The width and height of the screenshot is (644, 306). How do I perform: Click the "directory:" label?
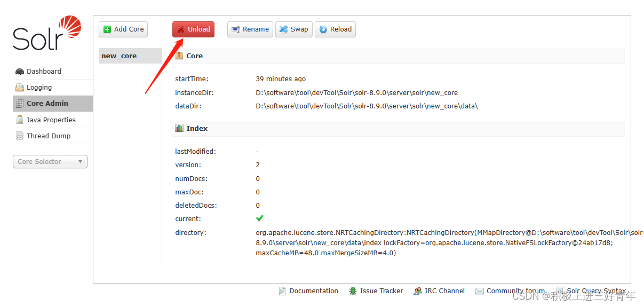click(x=190, y=233)
